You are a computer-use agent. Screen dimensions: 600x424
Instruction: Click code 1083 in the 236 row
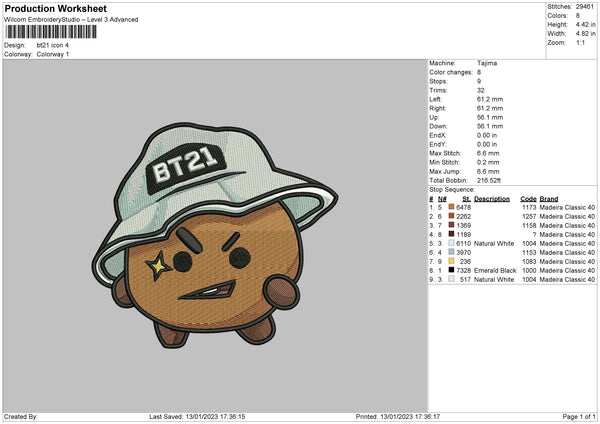pos(529,261)
